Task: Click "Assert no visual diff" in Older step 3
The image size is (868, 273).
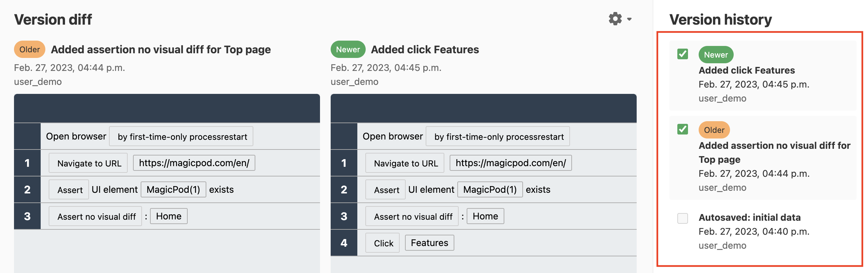Action: [95, 216]
